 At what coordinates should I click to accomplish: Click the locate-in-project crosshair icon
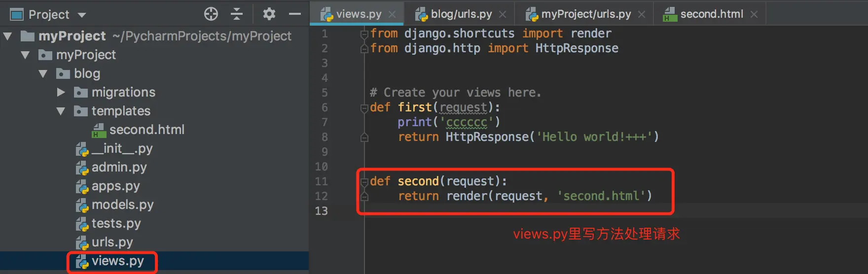pos(211,14)
